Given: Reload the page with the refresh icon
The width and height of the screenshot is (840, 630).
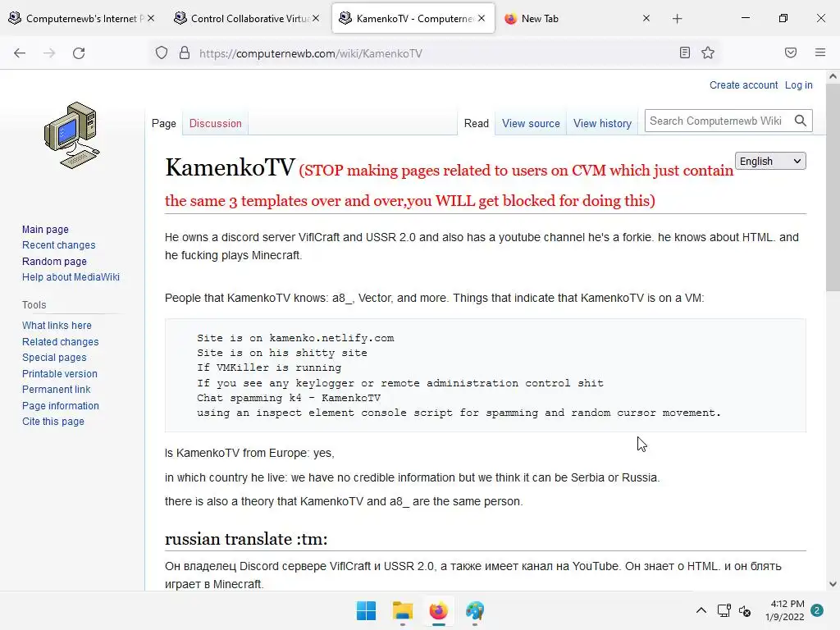Looking at the screenshot, I should click(x=79, y=53).
